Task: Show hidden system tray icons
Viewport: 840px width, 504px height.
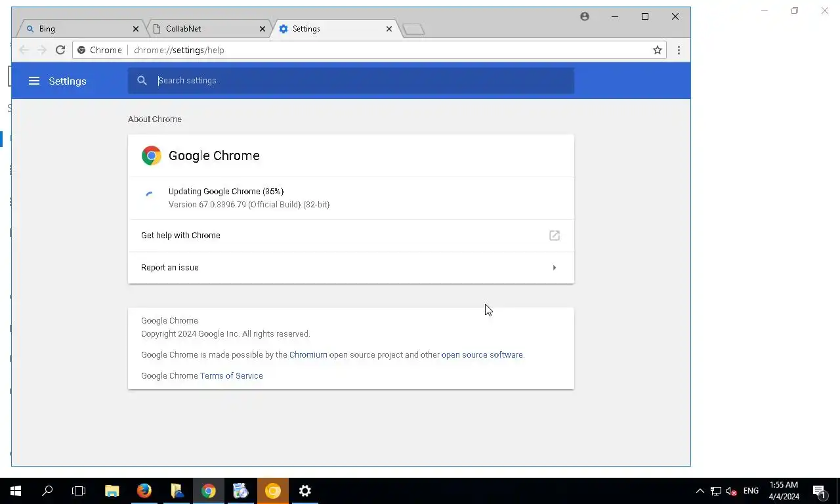Action: coord(700,491)
